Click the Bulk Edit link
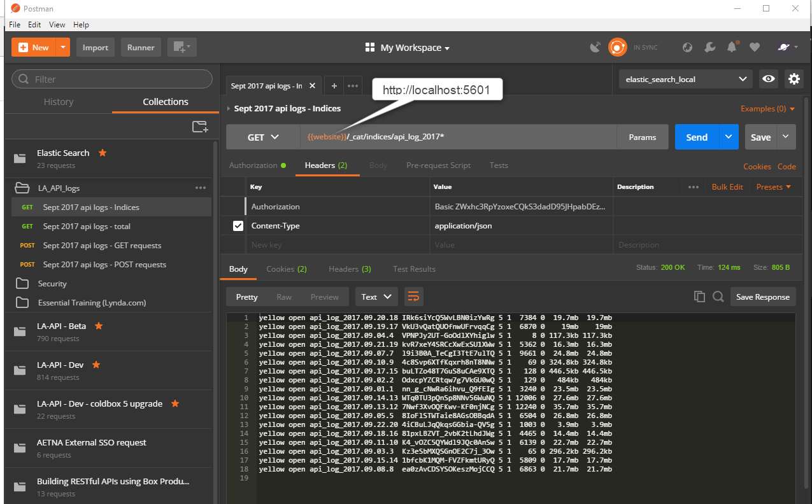 point(727,187)
